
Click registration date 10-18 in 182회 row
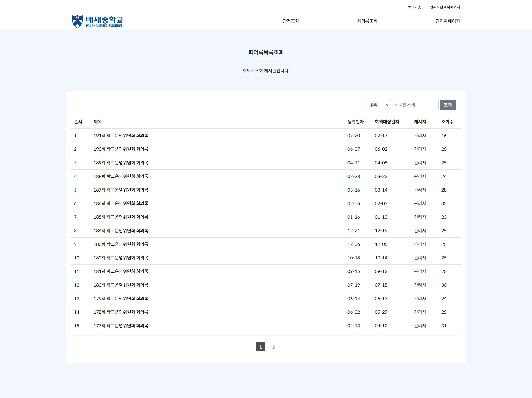coord(354,258)
